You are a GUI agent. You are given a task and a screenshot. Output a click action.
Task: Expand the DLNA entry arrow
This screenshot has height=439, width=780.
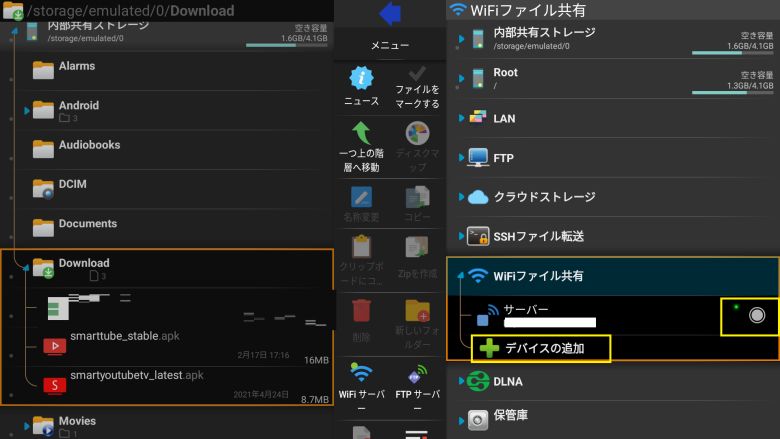pyautogui.click(x=461, y=381)
